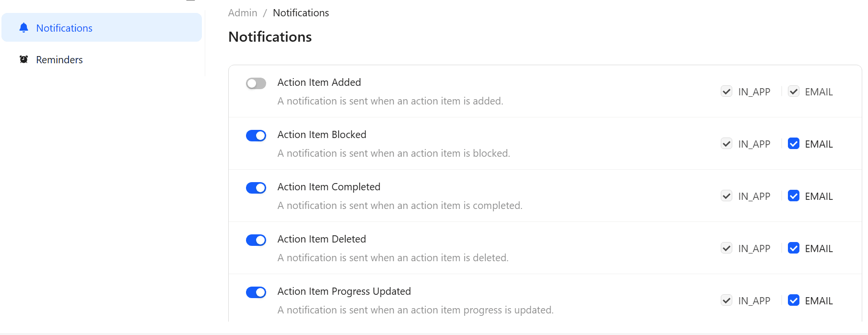
Task: Select Reminders in the sidebar
Action: click(x=59, y=59)
